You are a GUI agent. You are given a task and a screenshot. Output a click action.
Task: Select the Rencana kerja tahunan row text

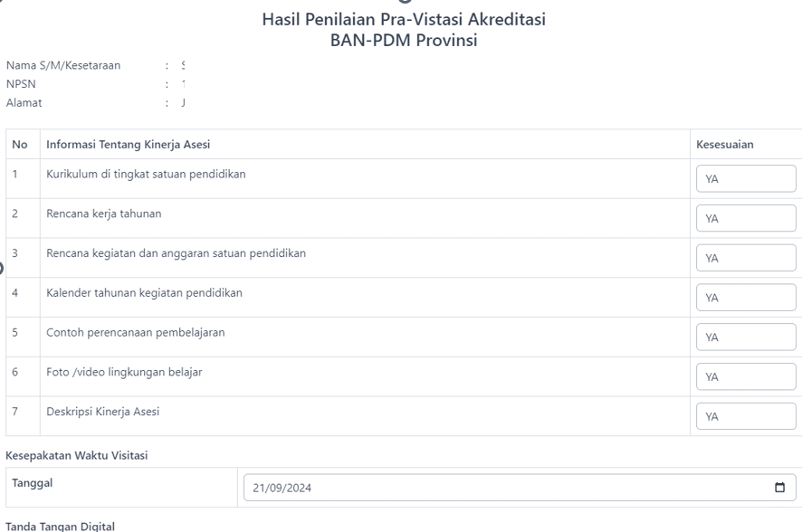104,214
